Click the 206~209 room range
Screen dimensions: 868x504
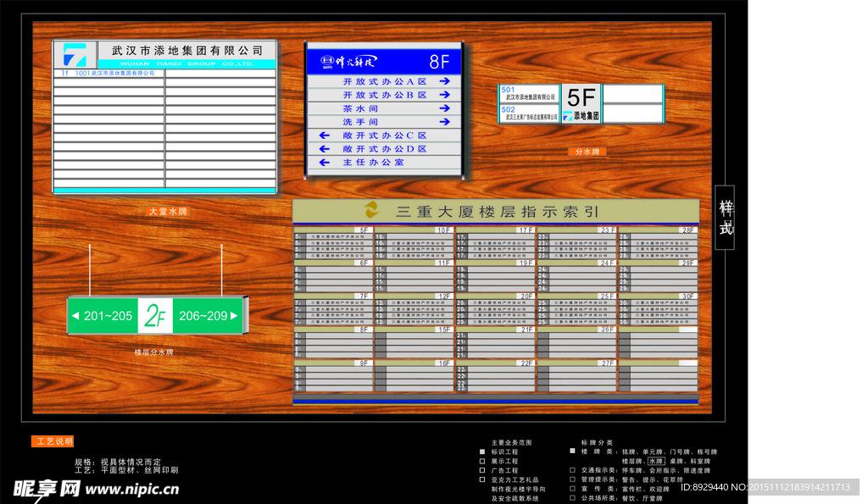(203, 316)
